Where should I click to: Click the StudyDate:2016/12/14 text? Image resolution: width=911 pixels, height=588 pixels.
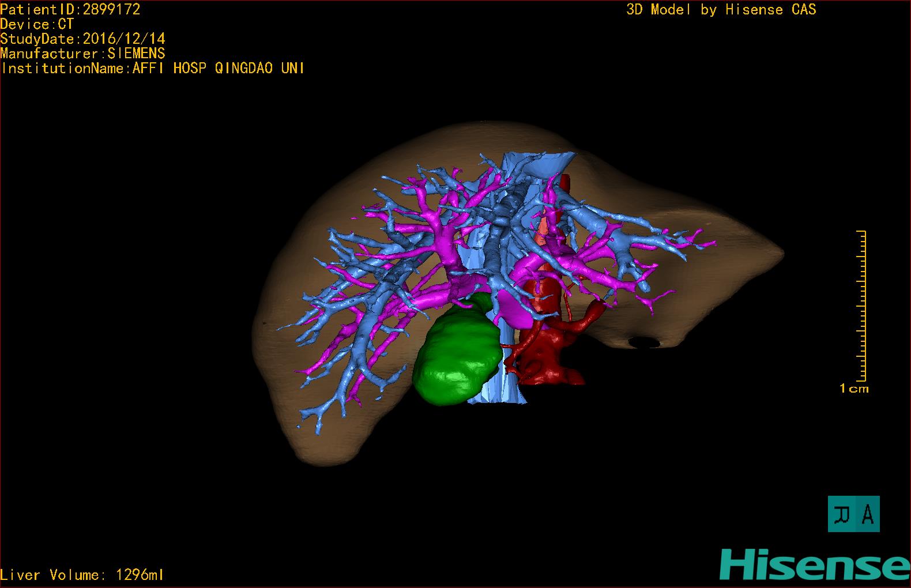pyautogui.click(x=83, y=39)
